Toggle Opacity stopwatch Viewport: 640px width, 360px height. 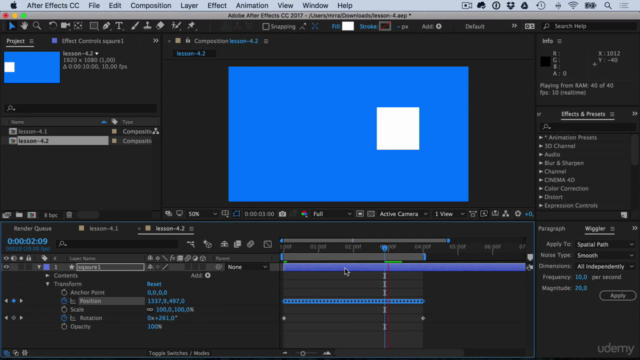[x=64, y=327]
